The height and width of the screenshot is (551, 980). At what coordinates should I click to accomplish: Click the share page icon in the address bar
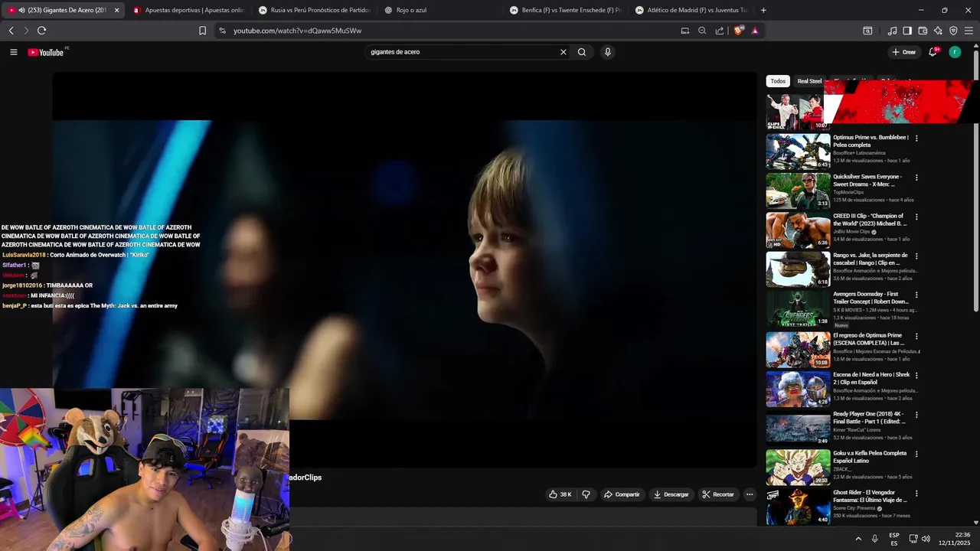coord(720,31)
